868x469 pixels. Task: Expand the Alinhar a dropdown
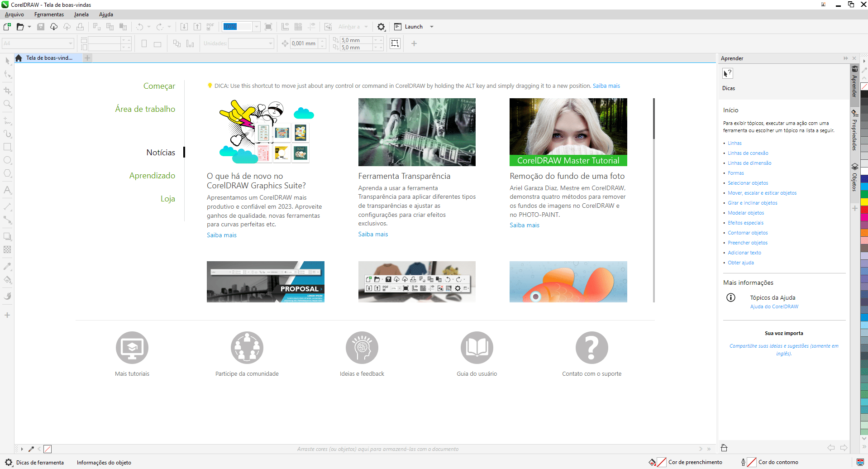tap(366, 27)
